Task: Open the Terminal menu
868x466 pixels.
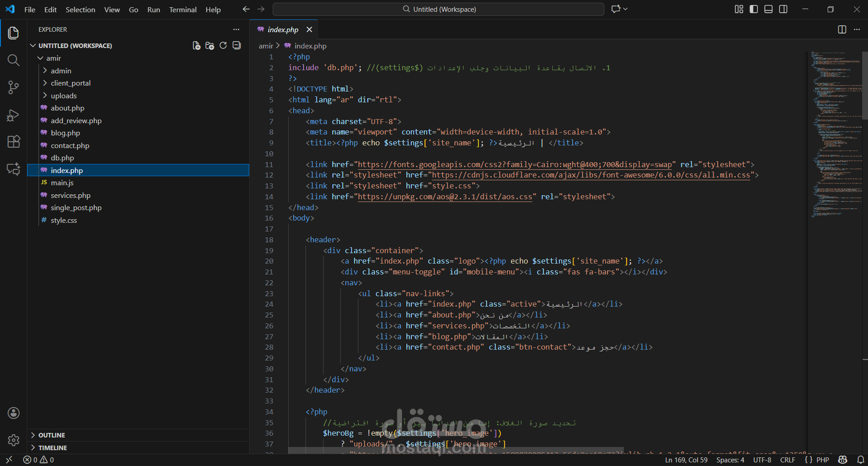Action: [183, 10]
